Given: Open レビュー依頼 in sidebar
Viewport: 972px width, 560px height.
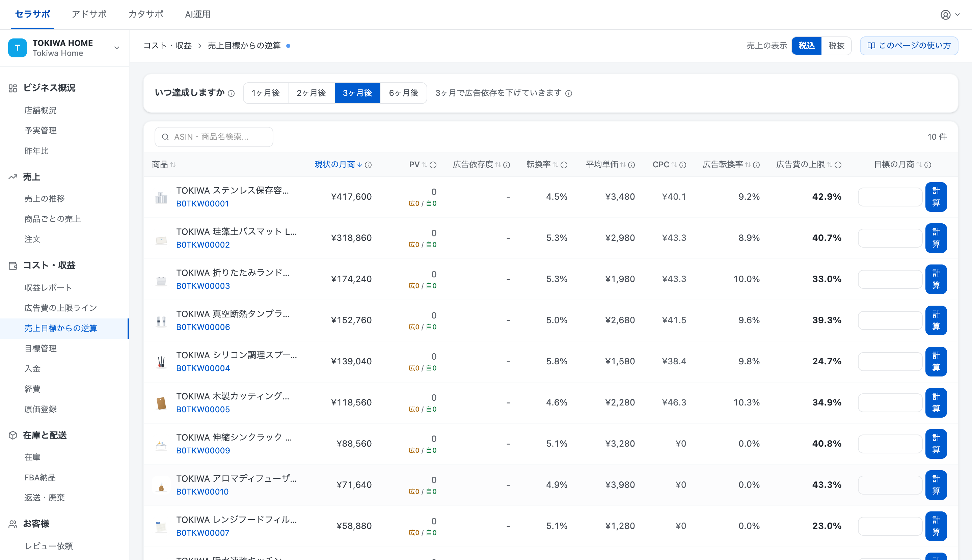Looking at the screenshot, I should (x=49, y=546).
